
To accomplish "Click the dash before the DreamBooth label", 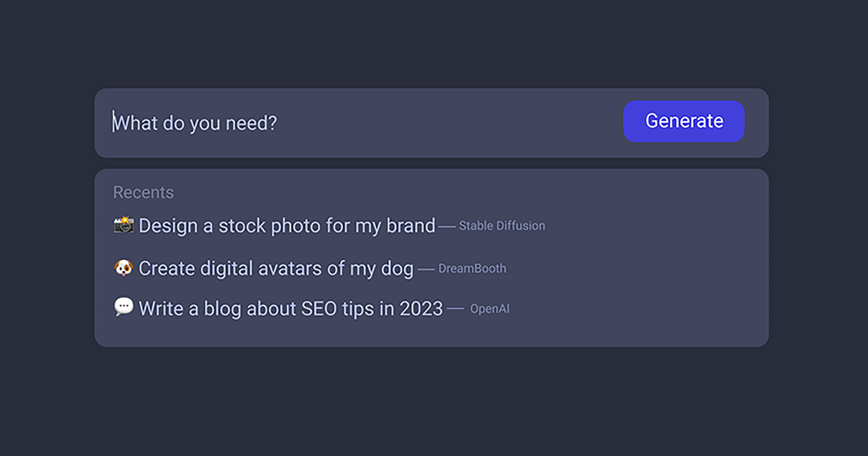I will (x=426, y=270).
